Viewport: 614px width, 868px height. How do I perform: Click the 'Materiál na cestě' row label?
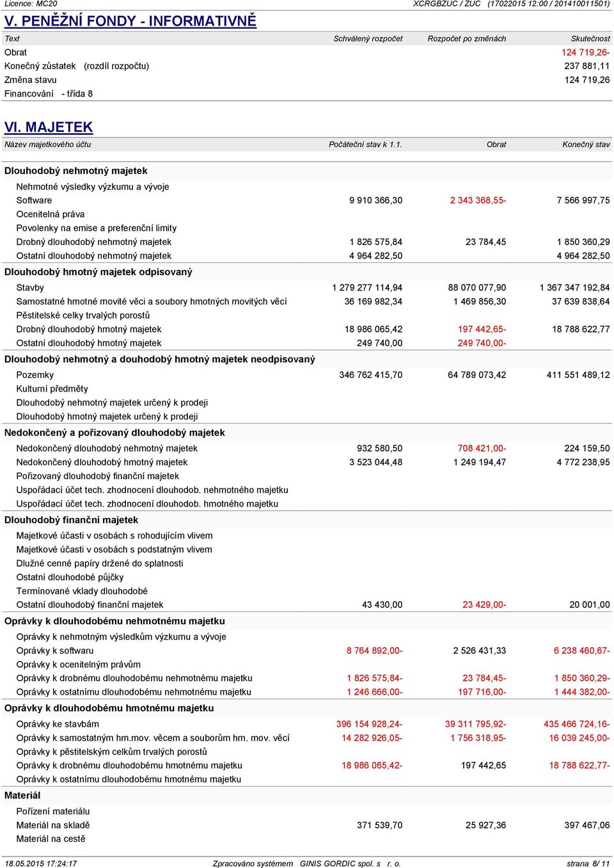click(x=51, y=839)
